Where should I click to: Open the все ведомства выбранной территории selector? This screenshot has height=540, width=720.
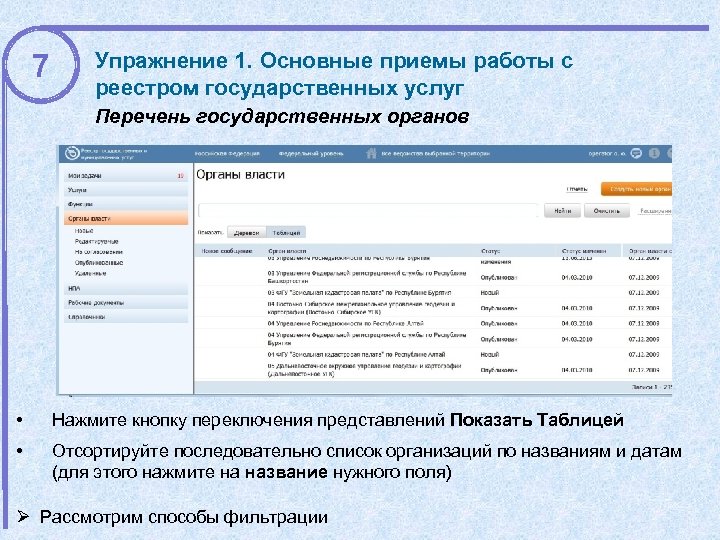(435, 153)
